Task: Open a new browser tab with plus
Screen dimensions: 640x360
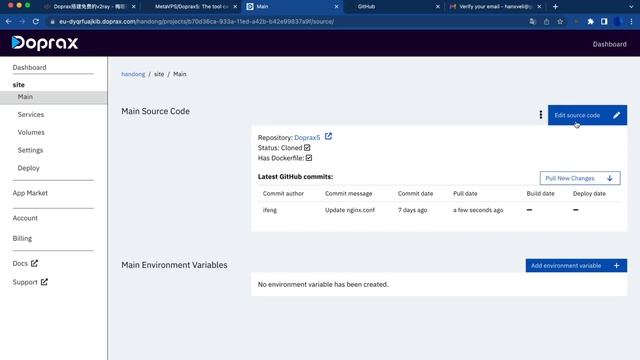Action: (x=555, y=7)
